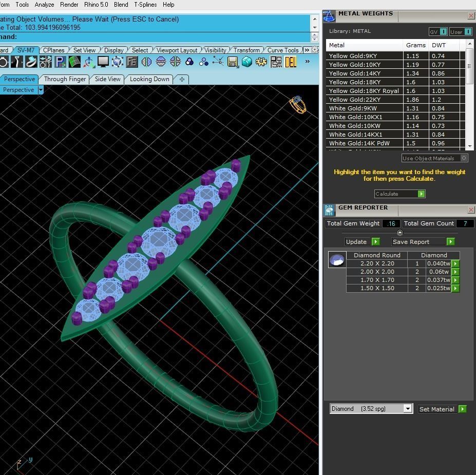This screenshot has width=476, height=475.
Task: Click the DEL delete icon
Action: click(x=291, y=62)
